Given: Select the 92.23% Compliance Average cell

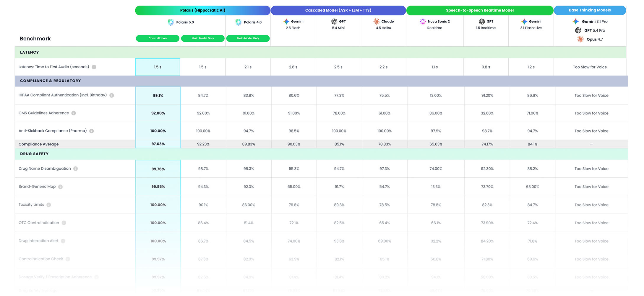Looking at the screenshot, I should [203, 144].
